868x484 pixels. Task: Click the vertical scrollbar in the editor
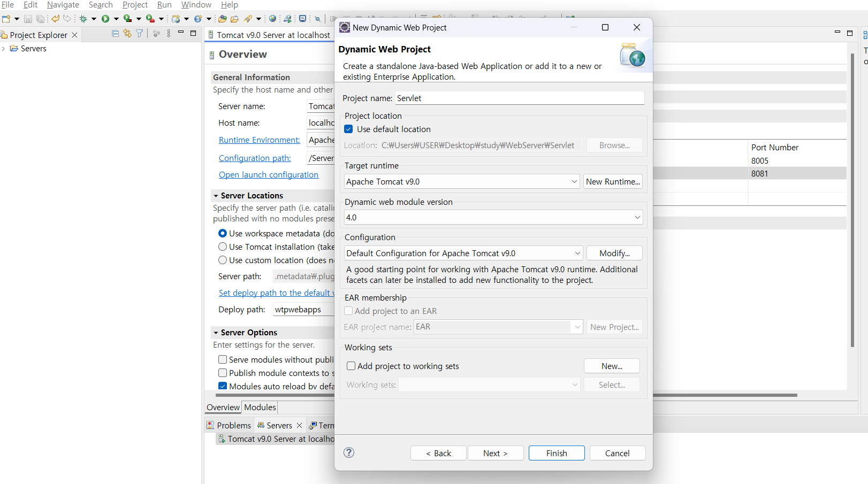click(x=852, y=201)
